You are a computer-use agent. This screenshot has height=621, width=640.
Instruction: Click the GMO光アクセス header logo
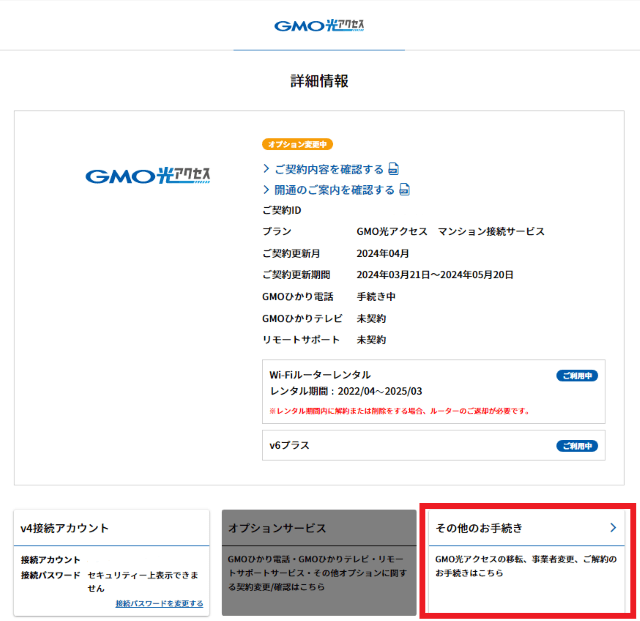(319, 25)
